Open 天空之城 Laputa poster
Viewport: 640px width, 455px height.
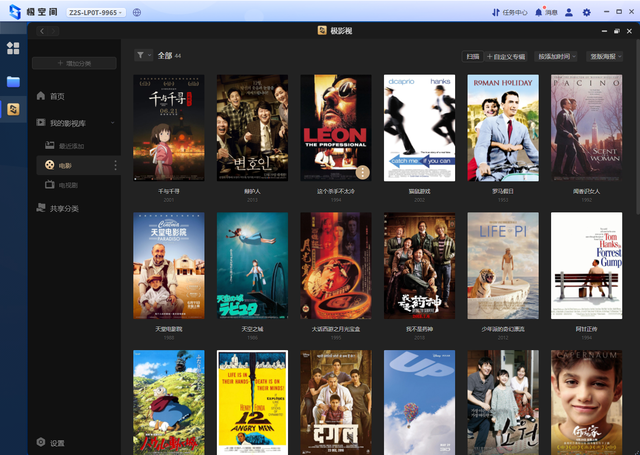coord(252,266)
